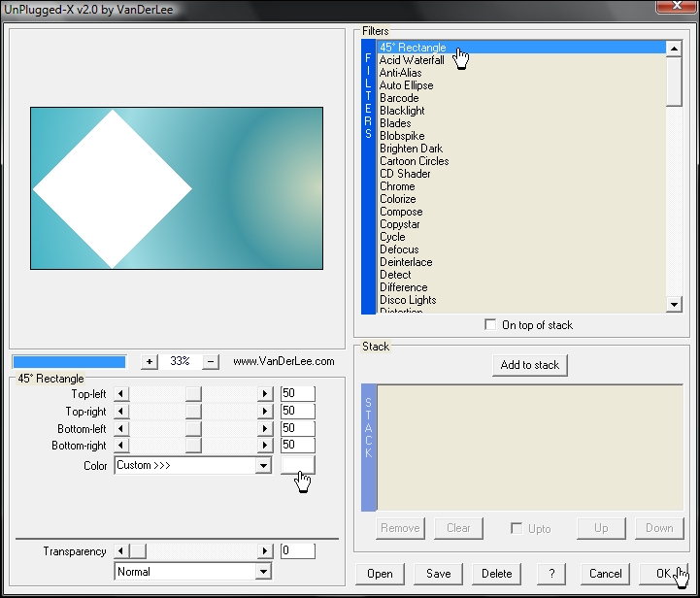The width and height of the screenshot is (700, 598).
Task: Pick the CD Shader filter
Action: [x=521, y=174]
